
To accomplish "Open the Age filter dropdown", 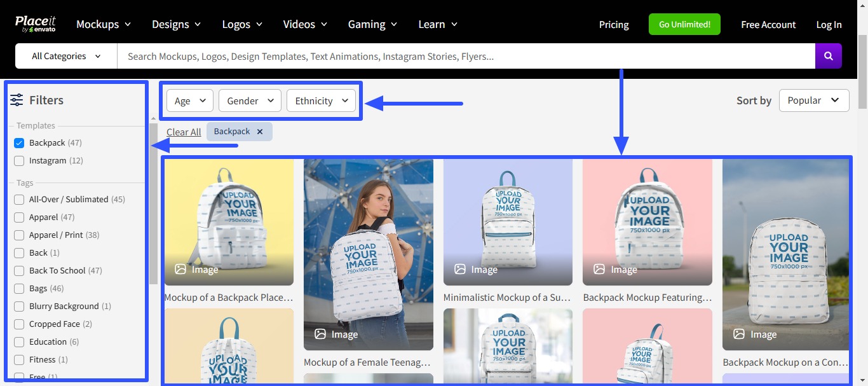I will pos(189,100).
